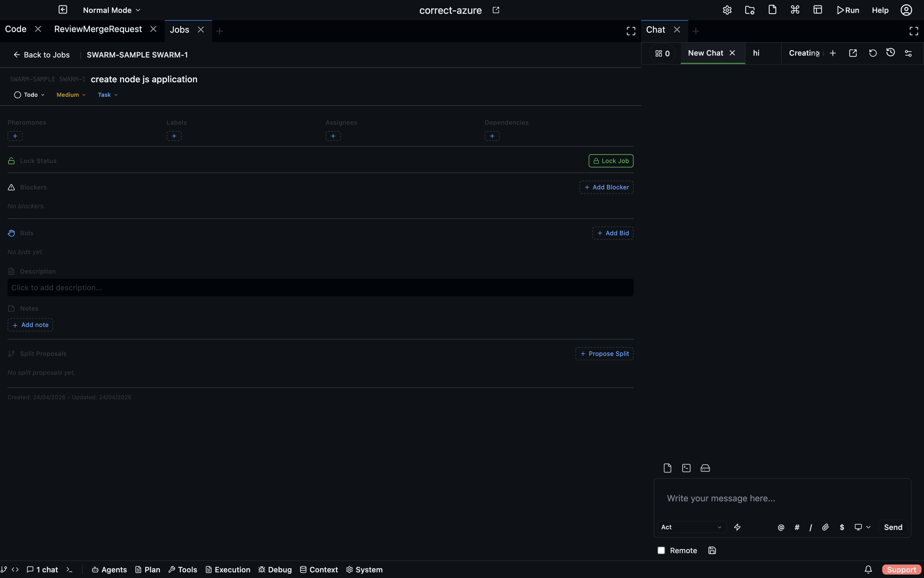Click the mention @ icon
The width and height of the screenshot is (924, 578).
point(781,527)
